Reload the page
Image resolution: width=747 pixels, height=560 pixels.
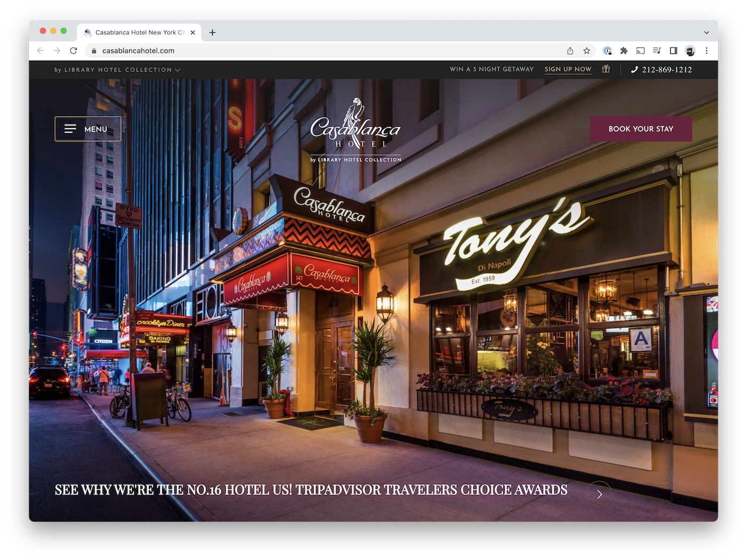[x=74, y=51]
